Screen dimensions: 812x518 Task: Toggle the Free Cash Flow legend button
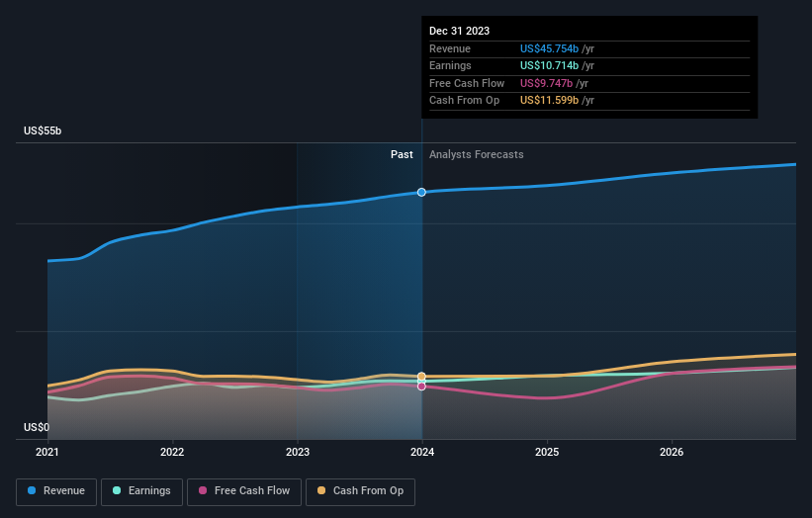click(x=244, y=491)
